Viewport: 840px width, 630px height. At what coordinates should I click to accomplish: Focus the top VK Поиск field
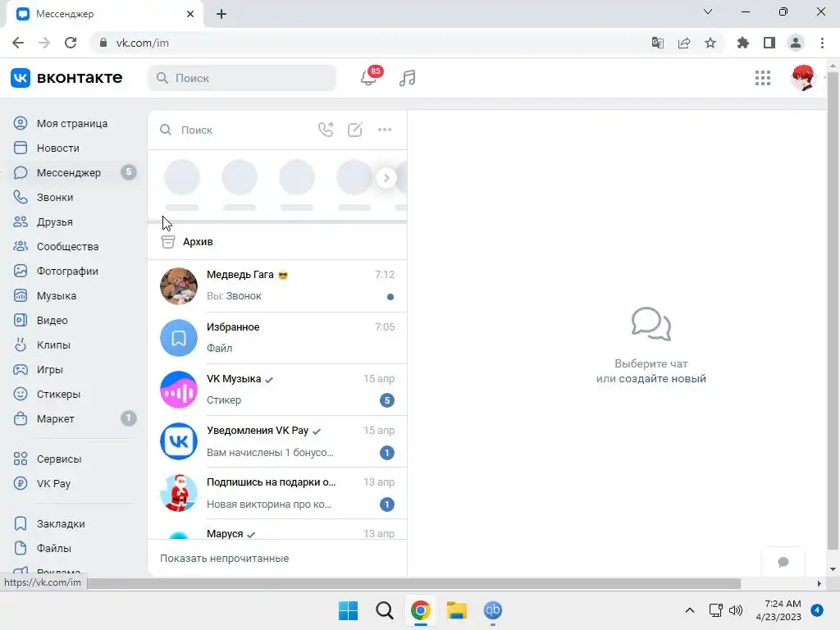[242, 78]
